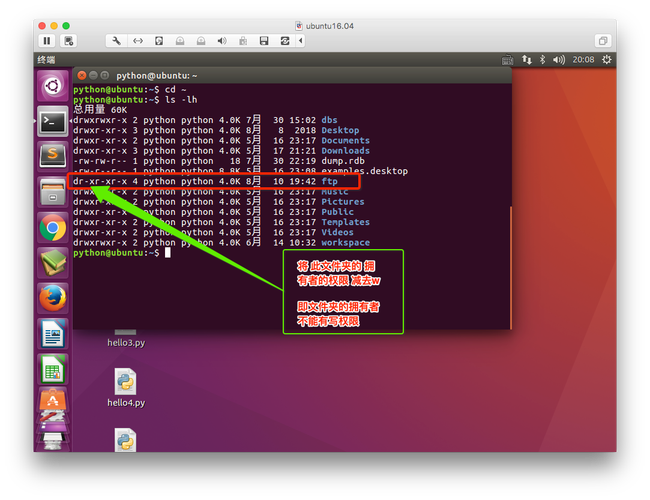Open LibreOffice Calc from the dock
The height and width of the screenshot is (500, 650).
click(52, 369)
